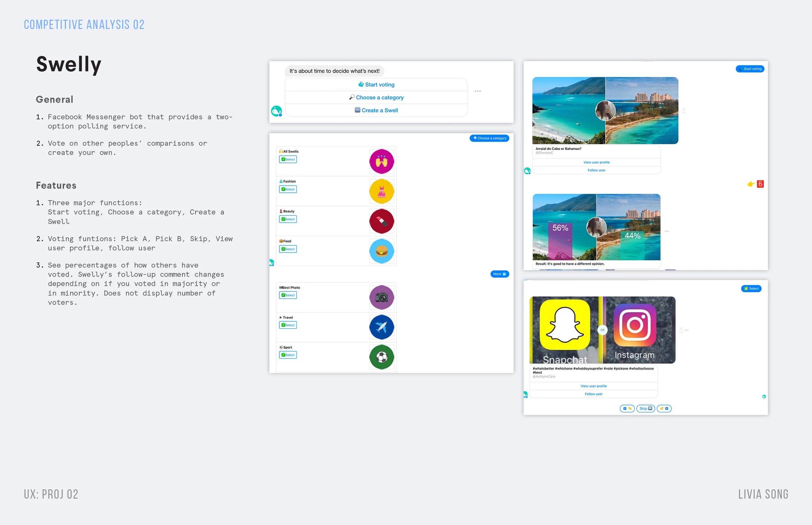The width and height of the screenshot is (812, 525).
Task: Click the yellow Fashion dress icon
Action: click(381, 191)
